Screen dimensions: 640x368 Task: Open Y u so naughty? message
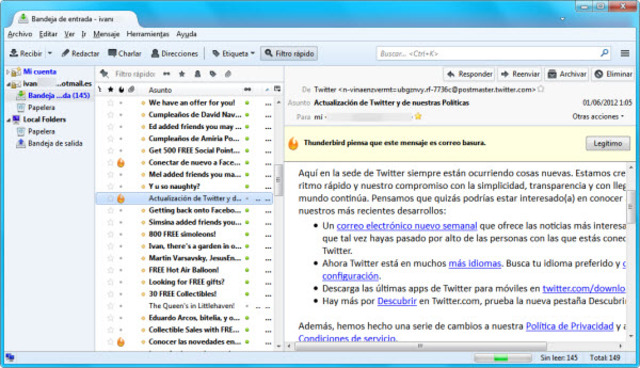pos(174,186)
